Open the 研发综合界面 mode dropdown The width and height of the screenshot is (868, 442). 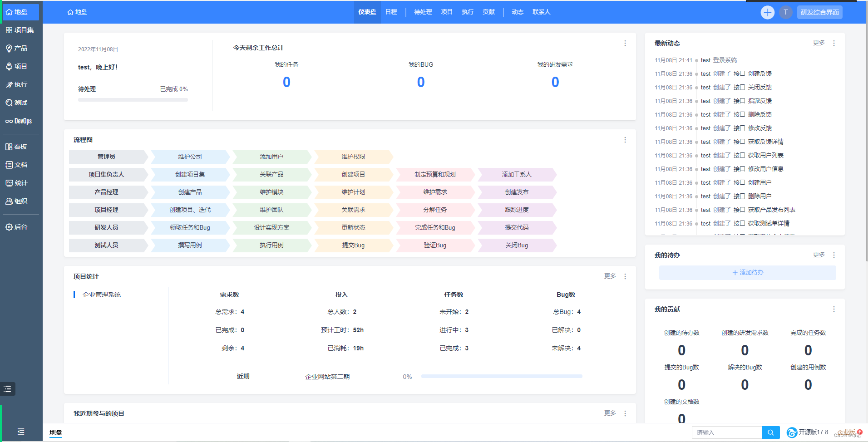point(820,12)
